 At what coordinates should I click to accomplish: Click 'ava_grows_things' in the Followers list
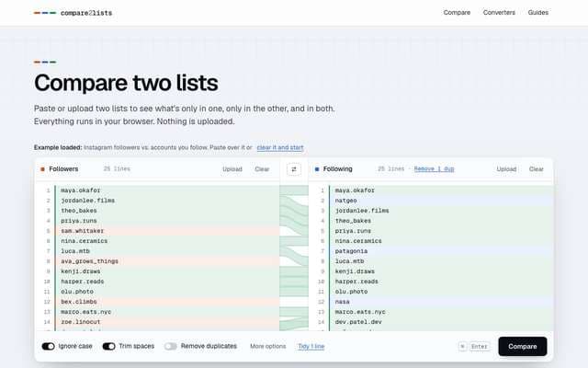tap(89, 261)
